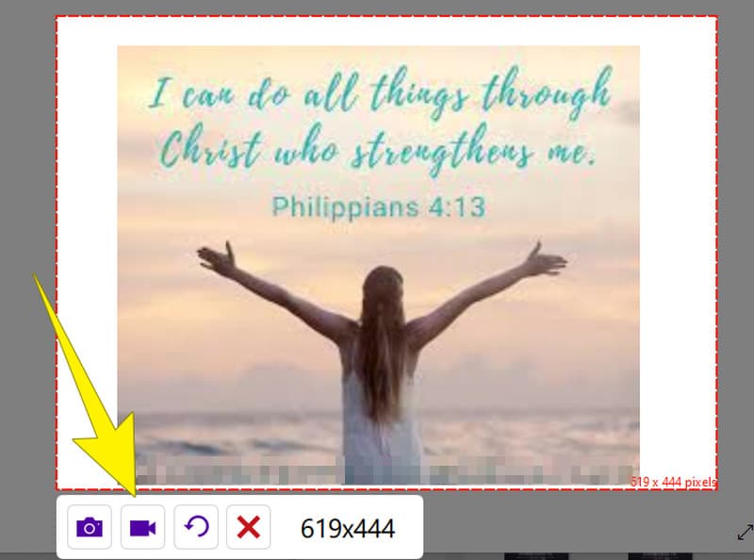Start recording with the video camera icon

pos(142,527)
